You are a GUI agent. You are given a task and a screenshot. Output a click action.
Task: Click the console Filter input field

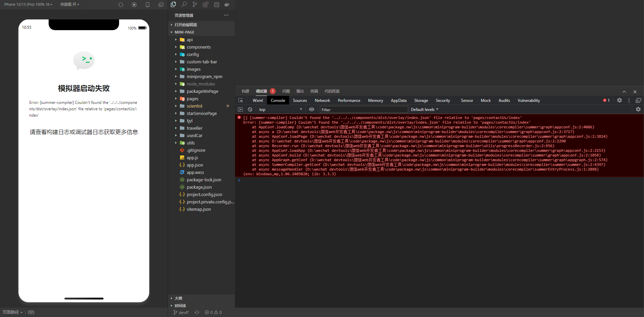(364, 110)
